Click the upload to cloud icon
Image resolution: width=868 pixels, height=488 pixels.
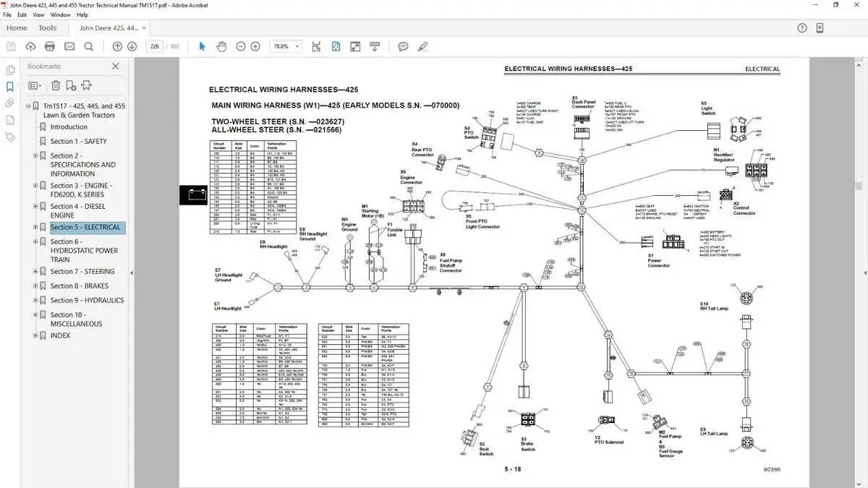point(30,46)
